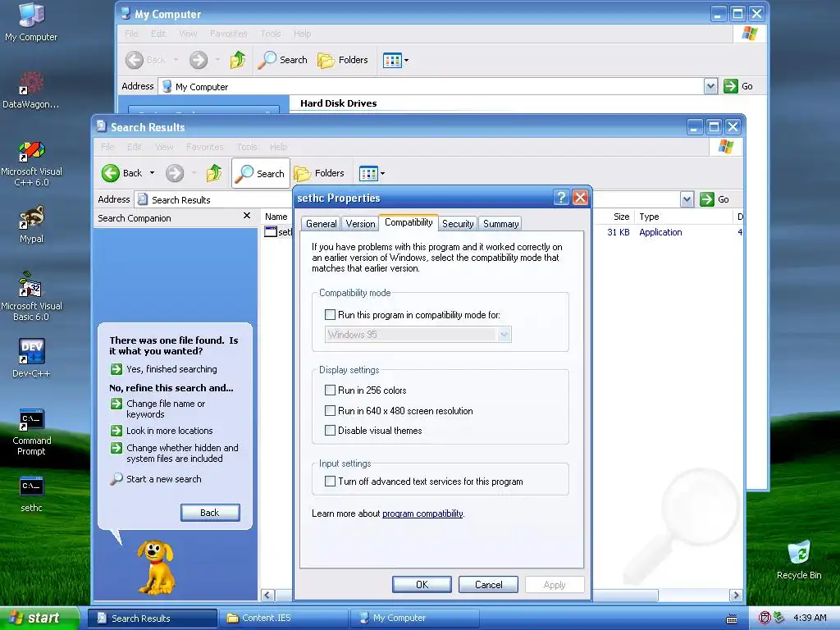Open the keyboard icon in system tray
Screen dimensions: 840x630
[x=731, y=619]
